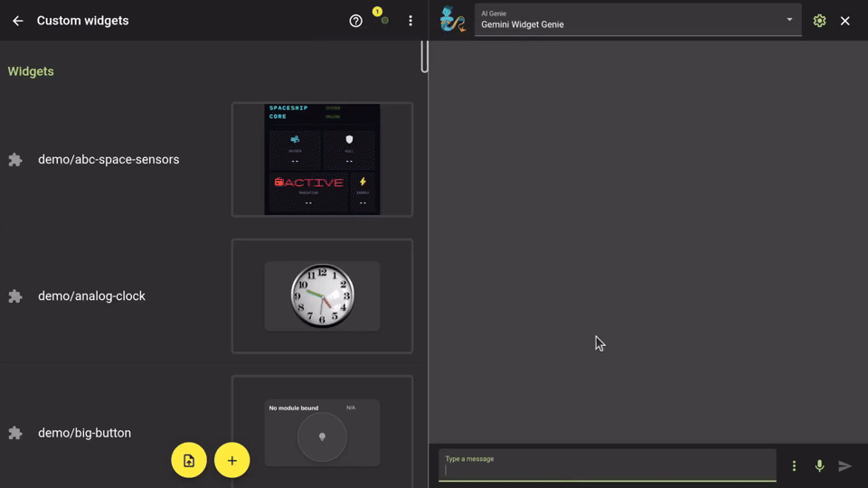
Task: Click puzzle icon beside demo/big-button
Action: point(15,433)
